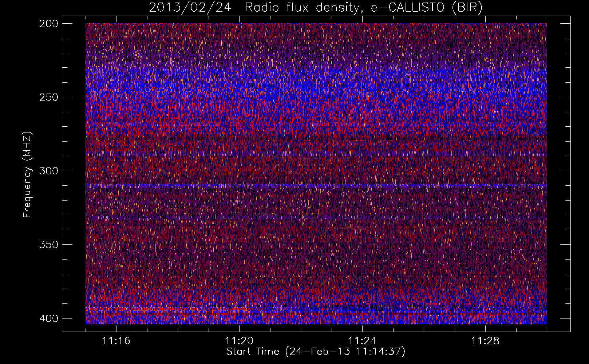Screen dimensions: 589x364
Task: Click the 11:16 time tick label
Action: click(x=116, y=341)
